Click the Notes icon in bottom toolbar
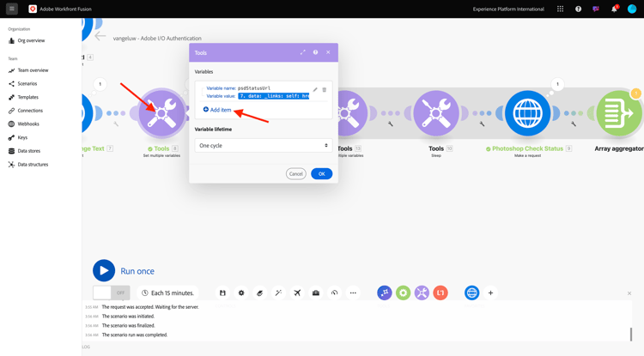The height and width of the screenshot is (356, 644). [x=259, y=293]
